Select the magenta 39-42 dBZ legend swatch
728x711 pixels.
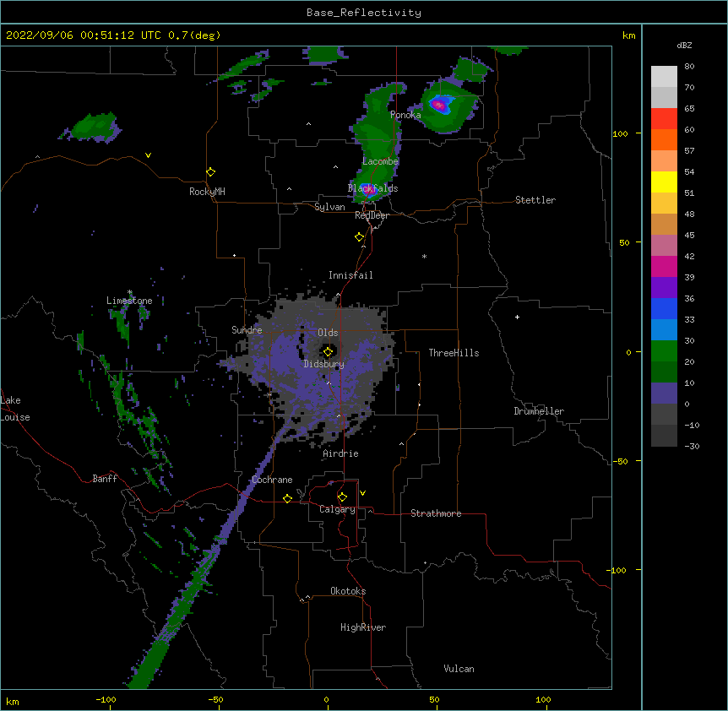664,266
